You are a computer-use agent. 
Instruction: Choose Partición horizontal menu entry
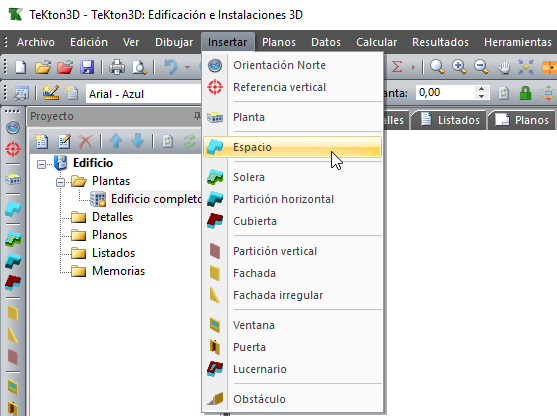293,199
